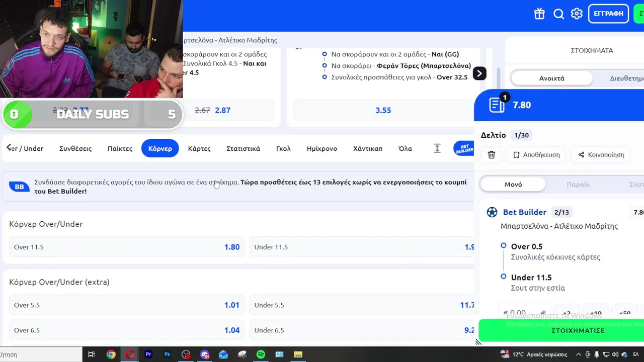Click Κόρνερ Over/Under (extra) market header
Image resolution: width=644 pixels, height=362 pixels.
pos(59,282)
